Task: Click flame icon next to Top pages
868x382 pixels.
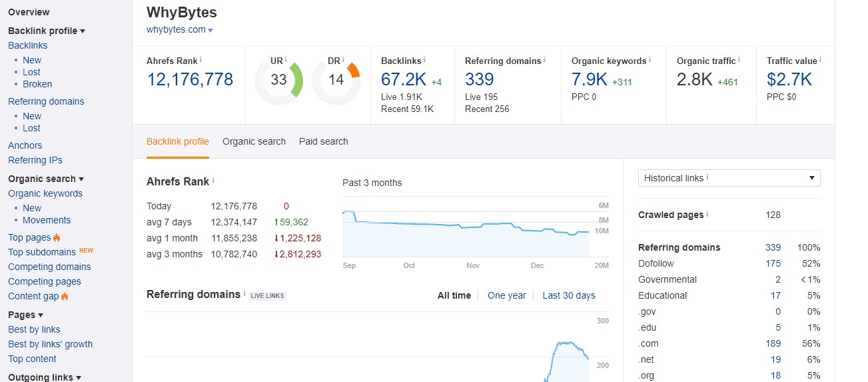Action: [57, 237]
